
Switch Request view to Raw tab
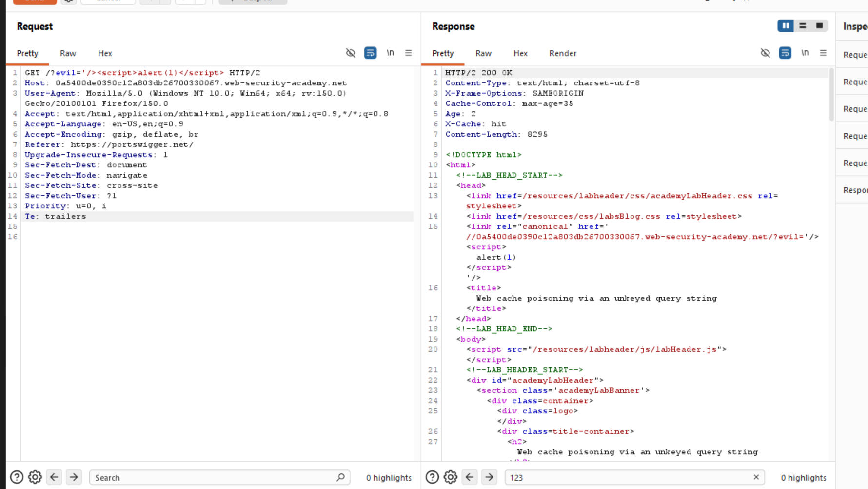[68, 53]
